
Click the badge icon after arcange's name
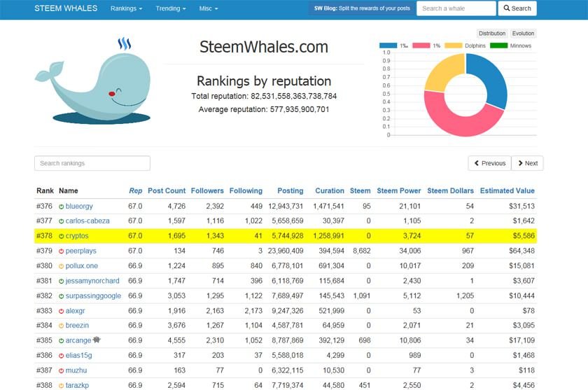(x=97, y=340)
